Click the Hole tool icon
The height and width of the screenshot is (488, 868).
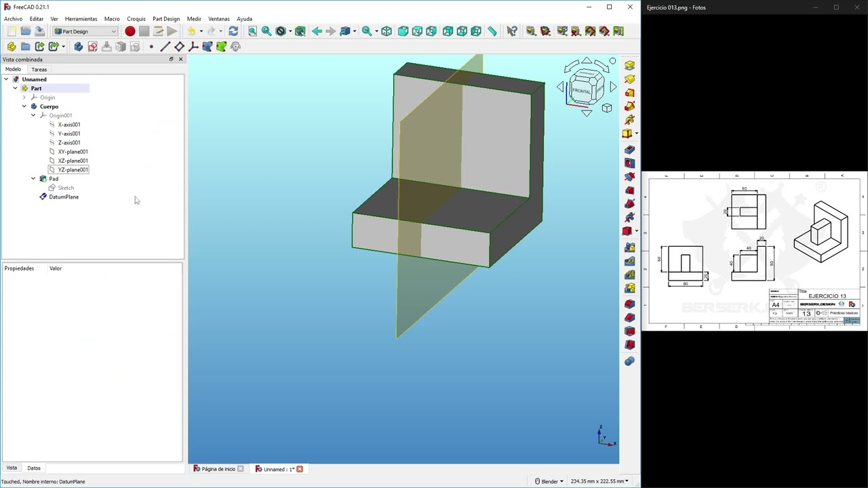tap(629, 163)
